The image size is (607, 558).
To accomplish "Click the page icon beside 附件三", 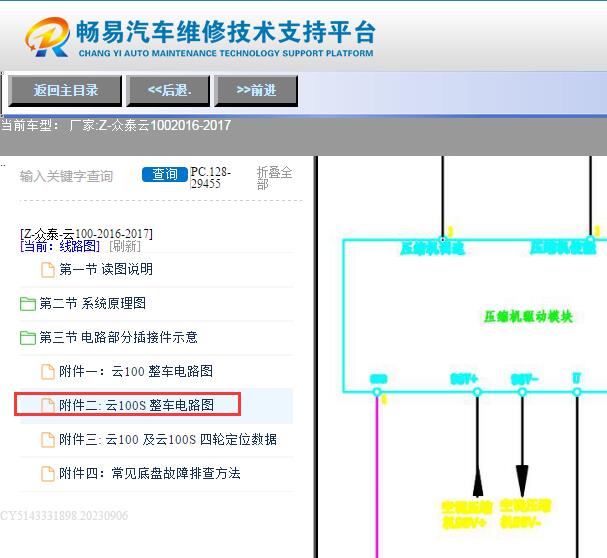I will coord(48,440).
